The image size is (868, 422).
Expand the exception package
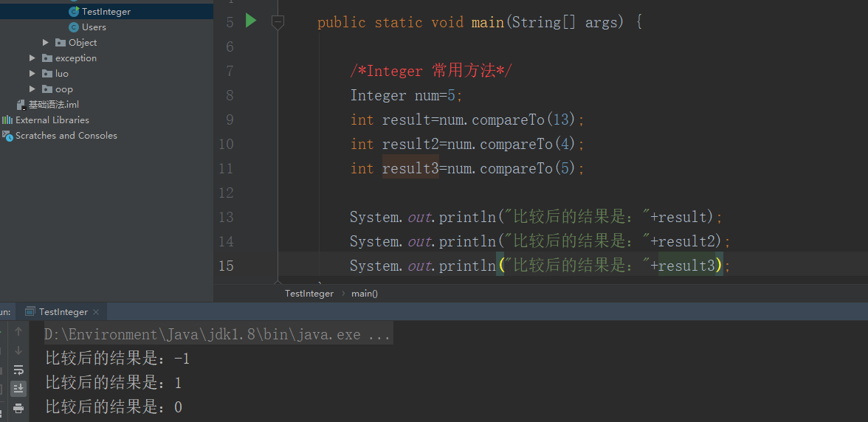click(32, 58)
